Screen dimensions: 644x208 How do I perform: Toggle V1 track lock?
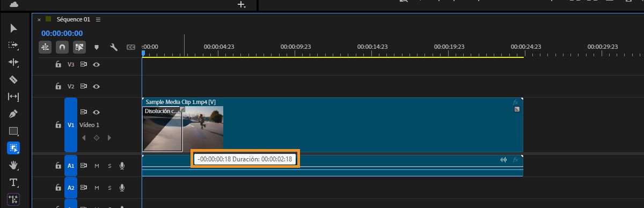[x=58, y=125]
